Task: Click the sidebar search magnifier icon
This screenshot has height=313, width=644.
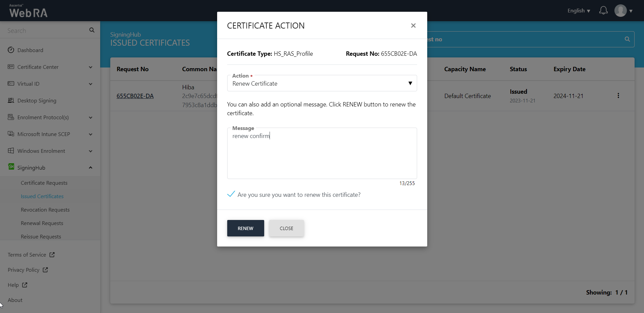Action: pyautogui.click(x=92, y=30)
